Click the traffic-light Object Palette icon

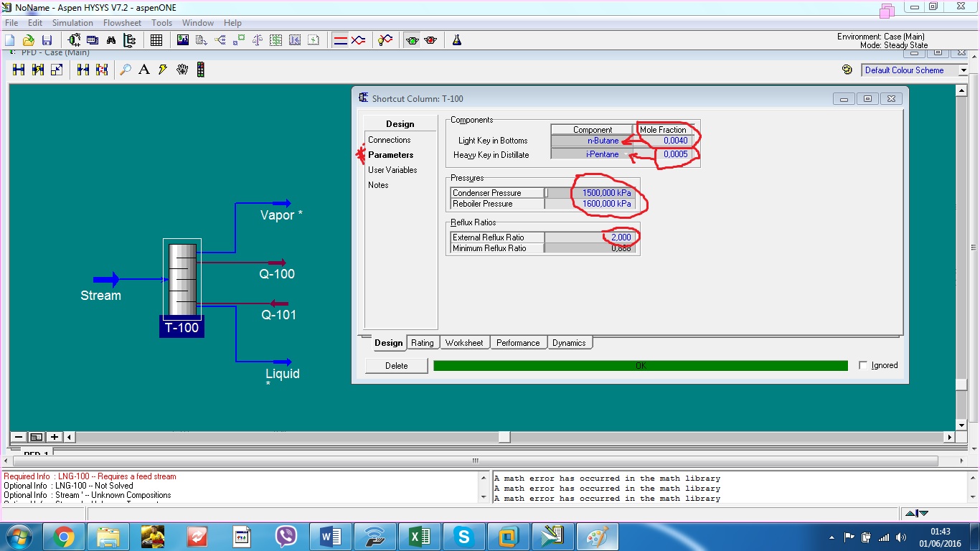201,70
